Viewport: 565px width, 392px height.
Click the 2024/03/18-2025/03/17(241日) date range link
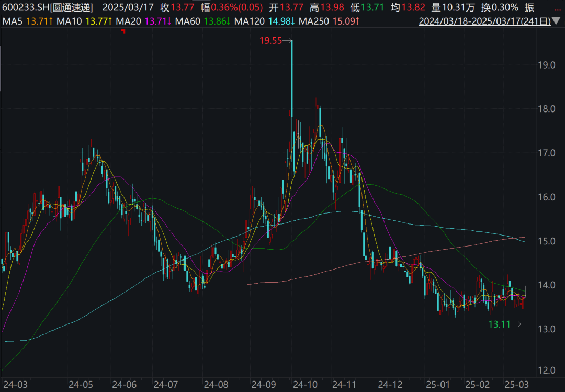pyautogui.click(x=484, y=21)
